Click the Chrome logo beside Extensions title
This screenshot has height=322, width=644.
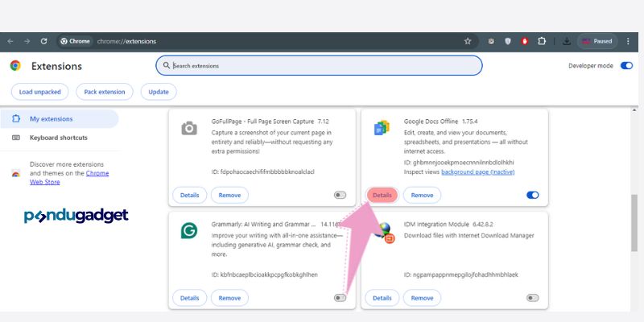[15, 66]
